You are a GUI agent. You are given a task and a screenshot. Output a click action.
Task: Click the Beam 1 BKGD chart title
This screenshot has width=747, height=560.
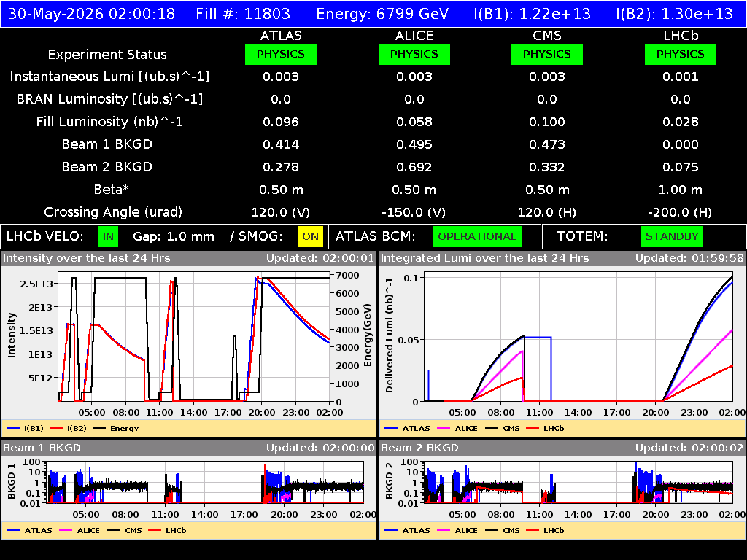pyautogui.click(x=42, y=448)
